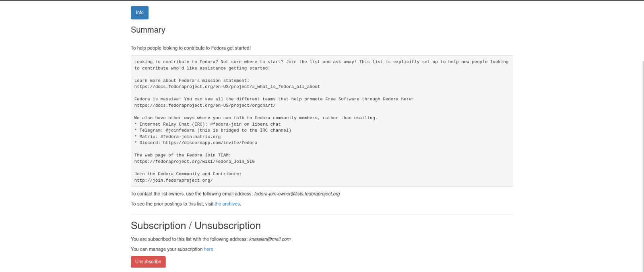Viewport: 644px width, 272px height.
Task: Click the Telegram @joinfedora line
Action: (213, 131)
